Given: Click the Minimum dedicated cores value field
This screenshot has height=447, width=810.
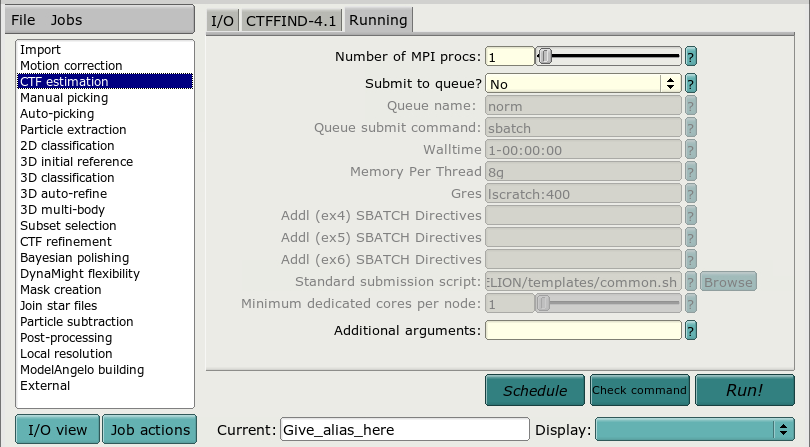Looking at the screenshot, I should pos(509,303).
